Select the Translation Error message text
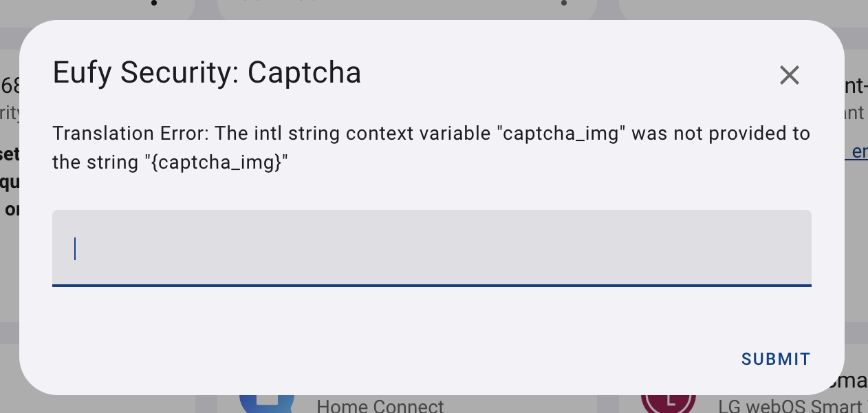Viewport: 868px width, 413px height. point(431,147)
